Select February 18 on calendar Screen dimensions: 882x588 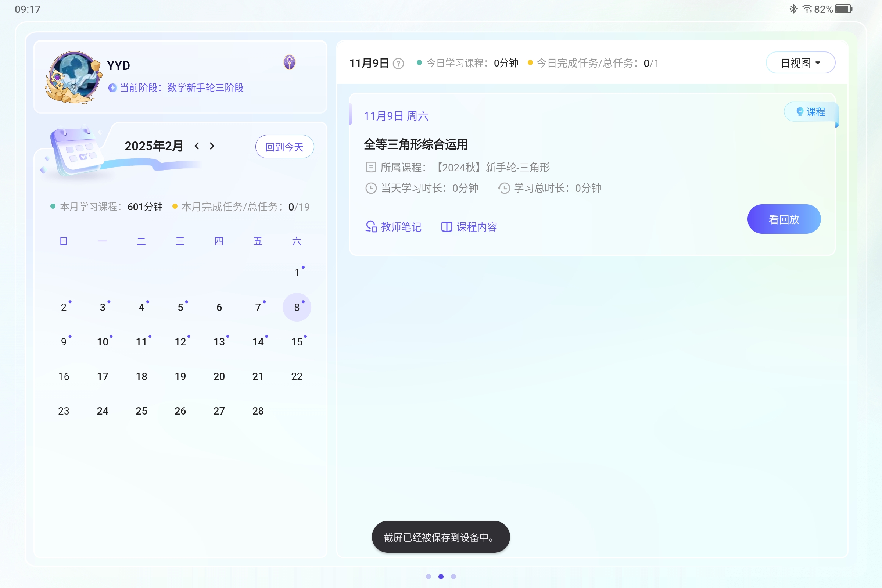tap(141, 376)
